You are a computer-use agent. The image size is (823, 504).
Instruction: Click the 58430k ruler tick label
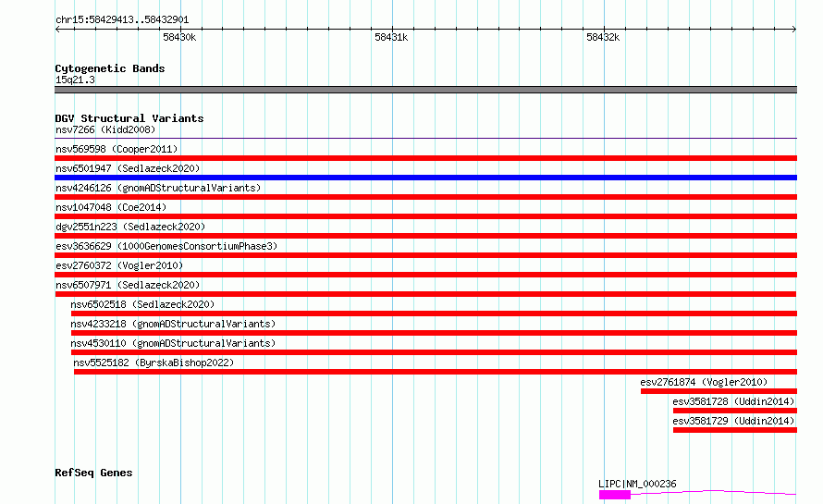[x=179, y=37]
